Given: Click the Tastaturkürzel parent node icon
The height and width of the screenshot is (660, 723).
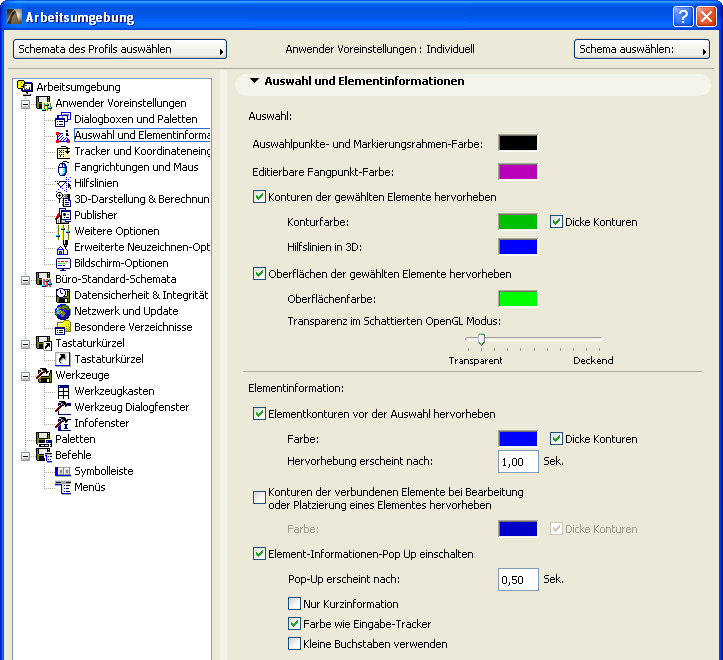Looking at the screenshot, I should 44,343.
